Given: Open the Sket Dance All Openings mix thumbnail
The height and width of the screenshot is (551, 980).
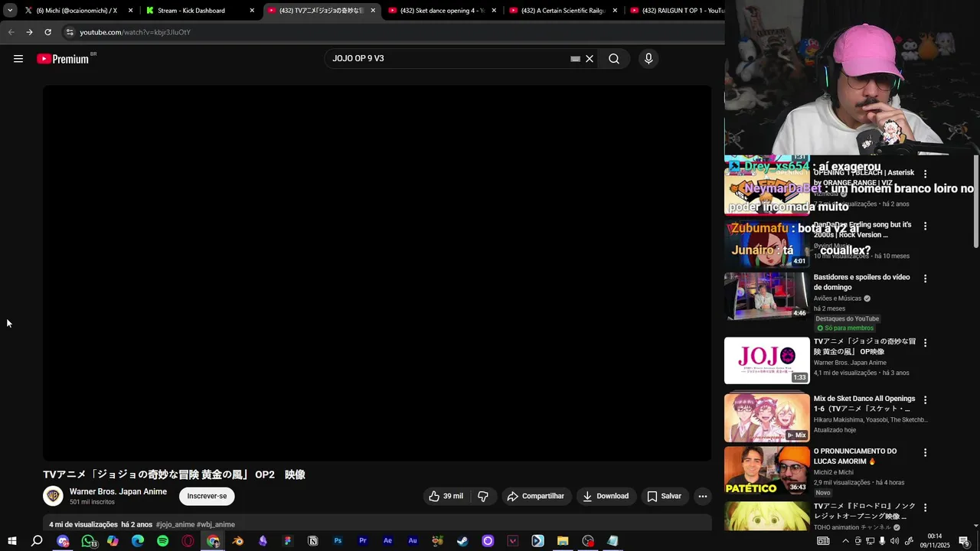Looking at the screenshot, I should (x=766, y=418).
